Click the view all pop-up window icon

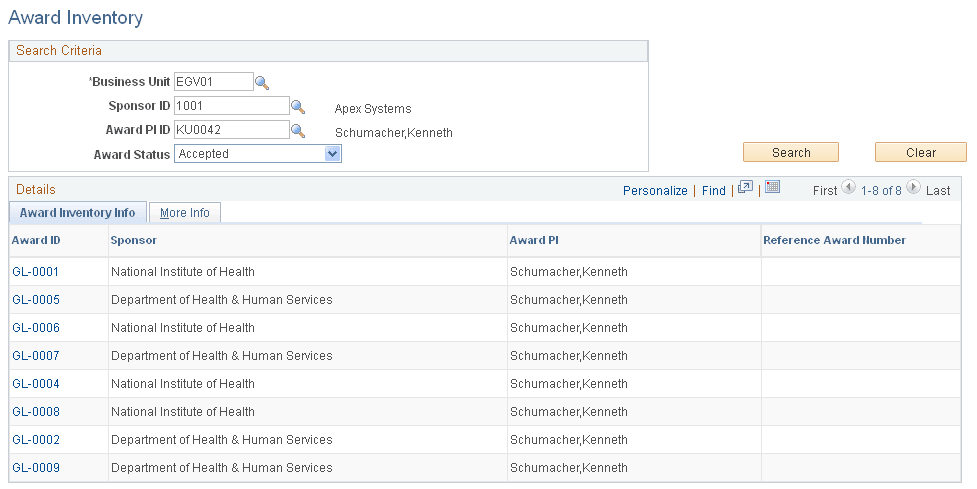point(745,188)
